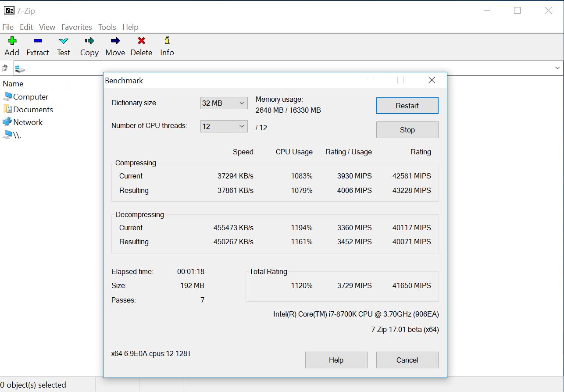
Task: Expand the Dictionary size dropdown
Action: (224, 103)
